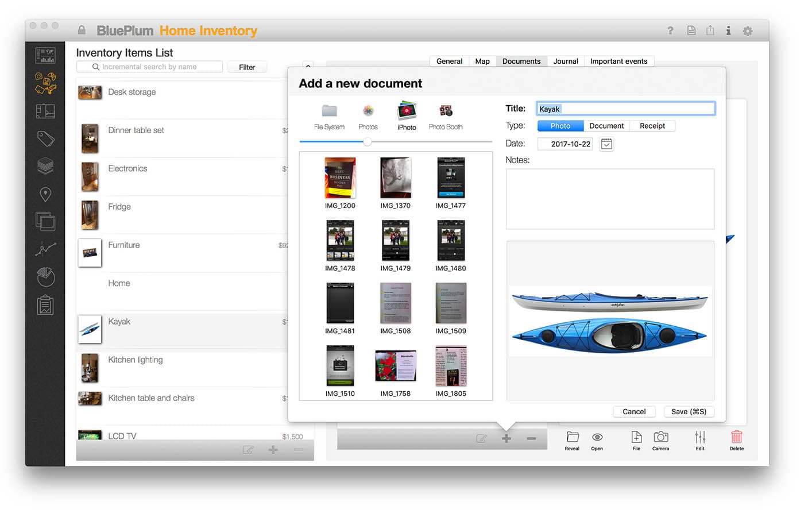The width and height of the screenshot is (812, 517).
Task: Switch document type to Document
Action: 606,125
